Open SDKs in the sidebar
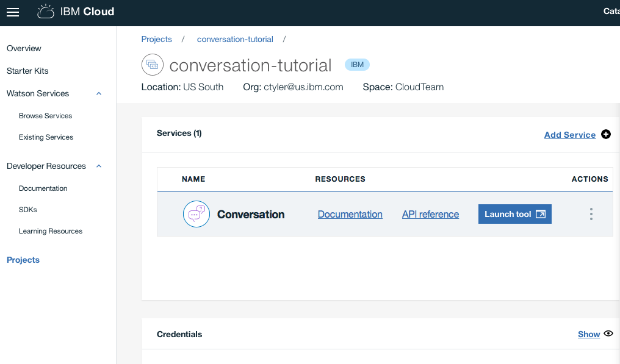620x364 pixels. [27, 210]
